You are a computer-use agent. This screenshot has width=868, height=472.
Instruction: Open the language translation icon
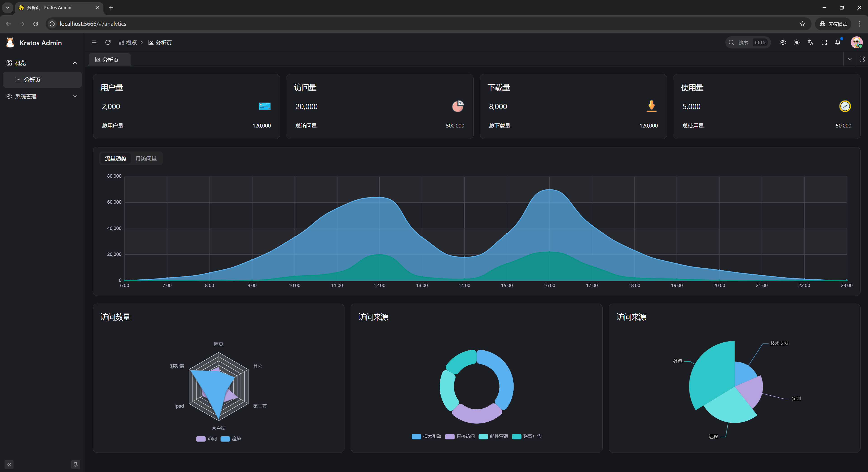click(x=810, y=42)
